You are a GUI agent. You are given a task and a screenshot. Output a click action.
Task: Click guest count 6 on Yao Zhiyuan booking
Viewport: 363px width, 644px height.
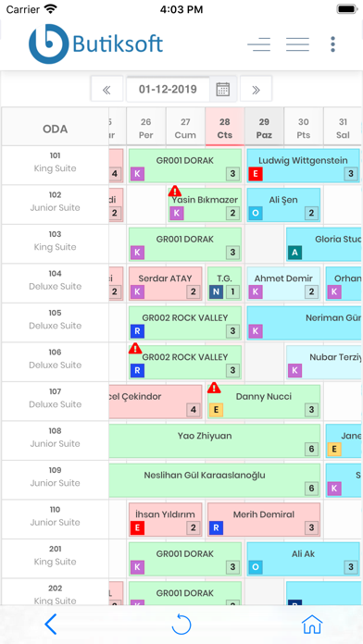pos(311,450)
